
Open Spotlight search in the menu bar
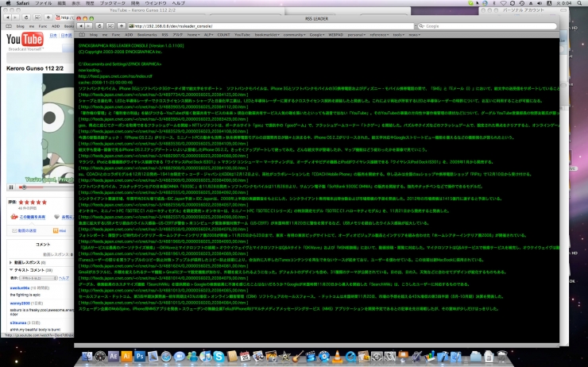[579, 3]
